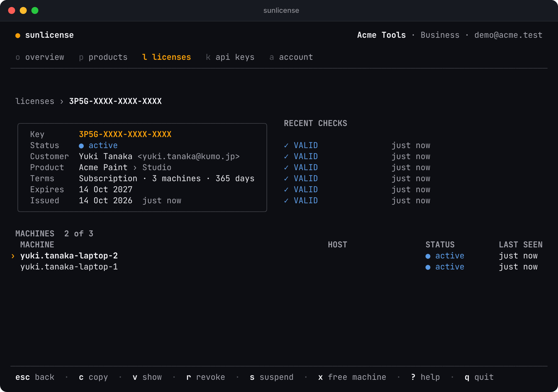558x392 pixels.
Task: Open the products tab
Action: point(103,57)
